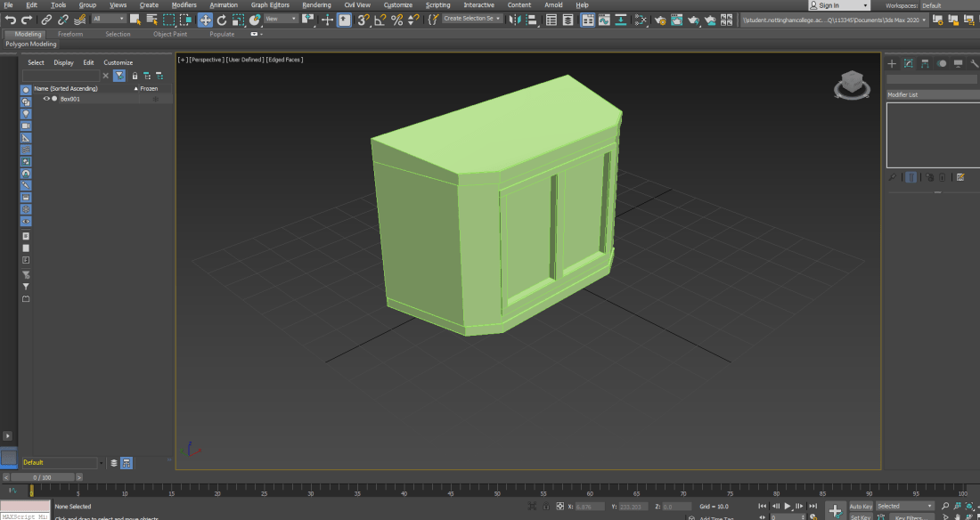
Task: Open the Mirror tool
Action: 513,20
